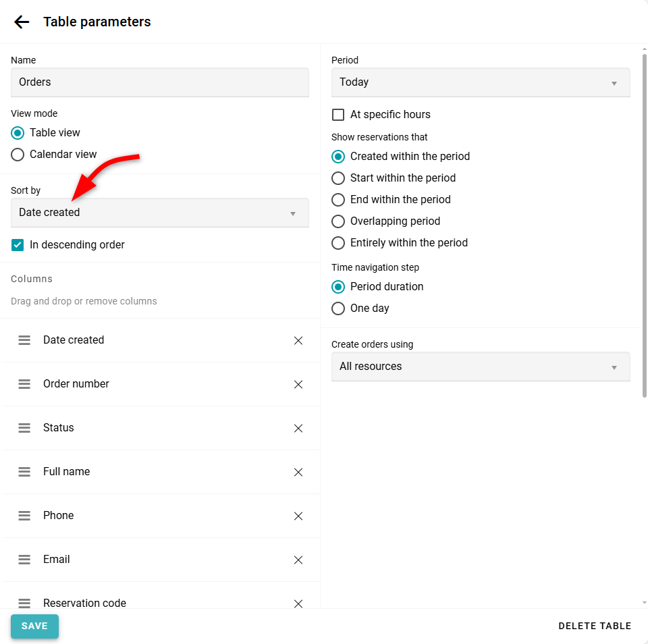Remove the Email column

coord(298,560)
